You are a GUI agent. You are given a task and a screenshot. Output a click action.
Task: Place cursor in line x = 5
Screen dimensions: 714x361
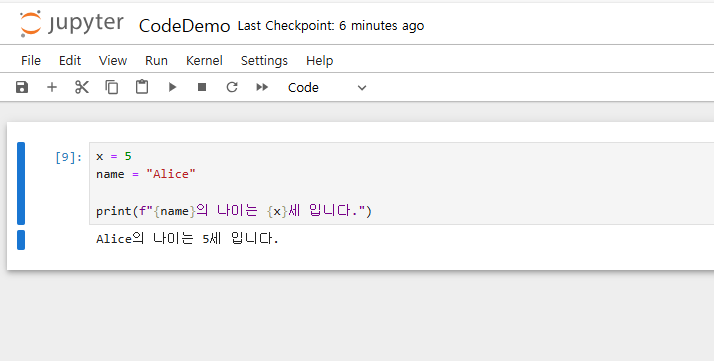point(114,156)
